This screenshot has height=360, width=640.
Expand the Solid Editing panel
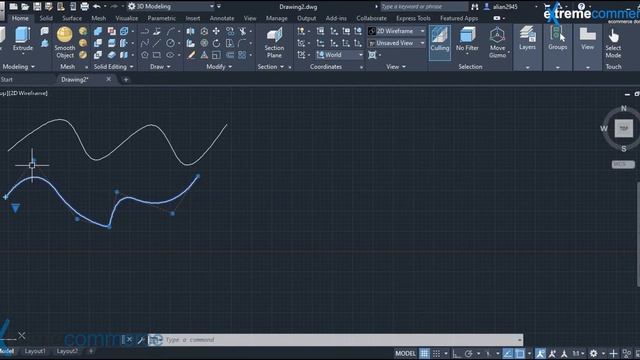coord(113,67)
